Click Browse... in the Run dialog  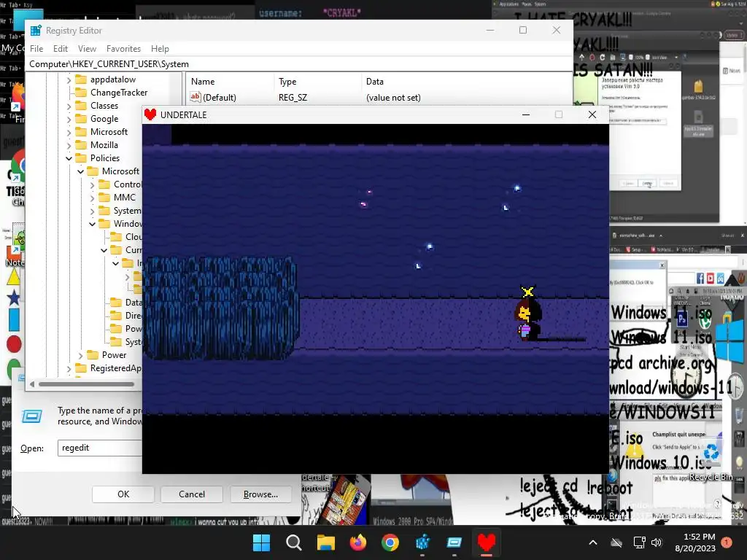click(x=260, y=494)
